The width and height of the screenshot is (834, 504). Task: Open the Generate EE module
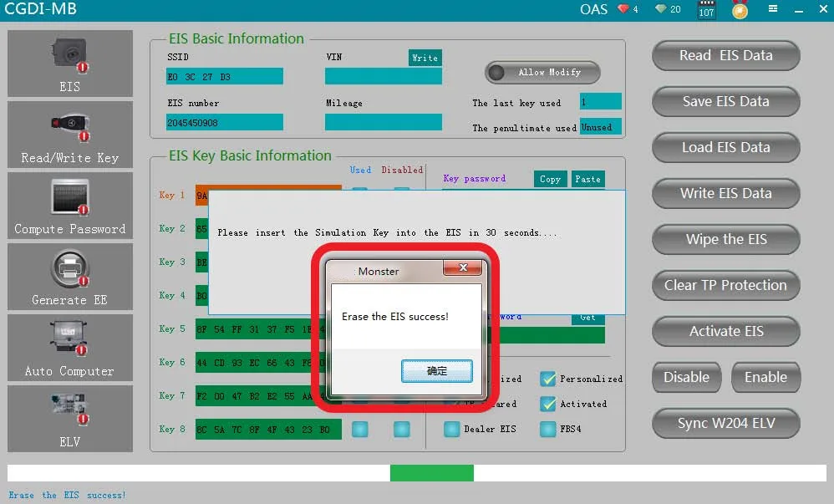coord(69,277)
